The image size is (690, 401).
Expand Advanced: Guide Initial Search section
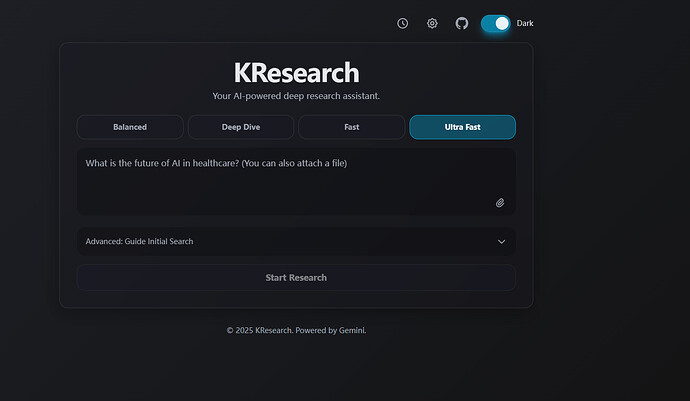[x=296, y=241]
